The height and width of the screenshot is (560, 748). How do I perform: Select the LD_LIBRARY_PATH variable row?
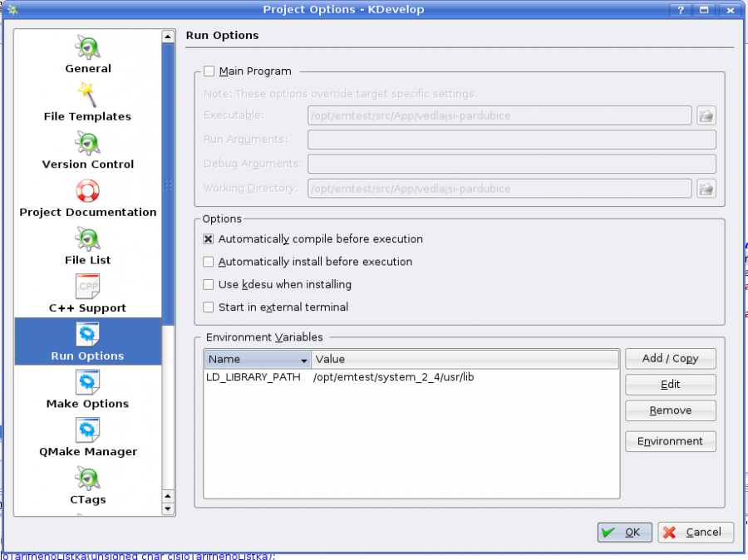253,377
